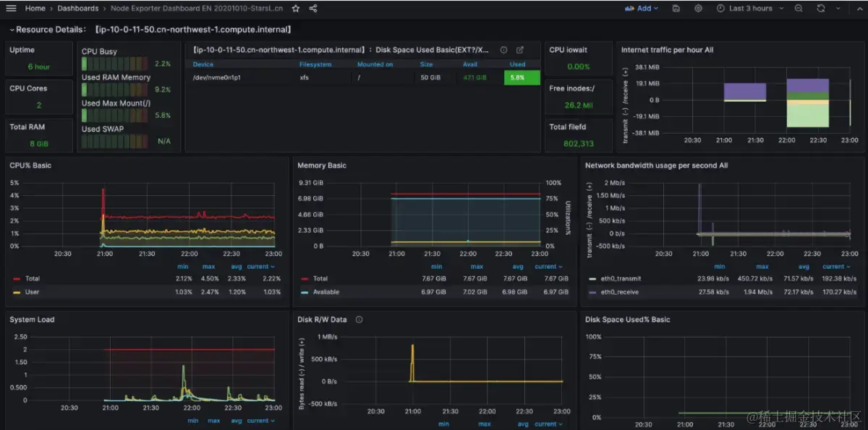The height and width of the screenshot is (430, 868).
Task: Sort CPU% Basic legend by current
Action: (x=260, y=267)
